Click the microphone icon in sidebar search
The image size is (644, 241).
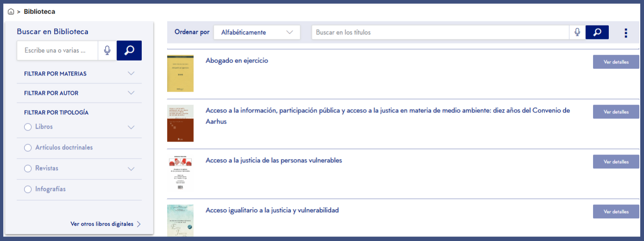pyautogui.click(x=107, y=50)
